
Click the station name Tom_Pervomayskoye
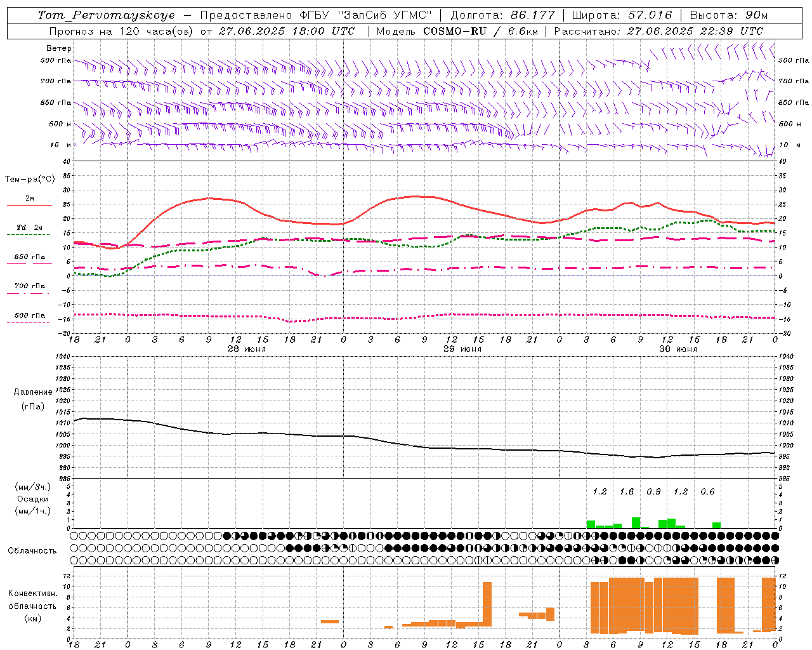[106, 15]
